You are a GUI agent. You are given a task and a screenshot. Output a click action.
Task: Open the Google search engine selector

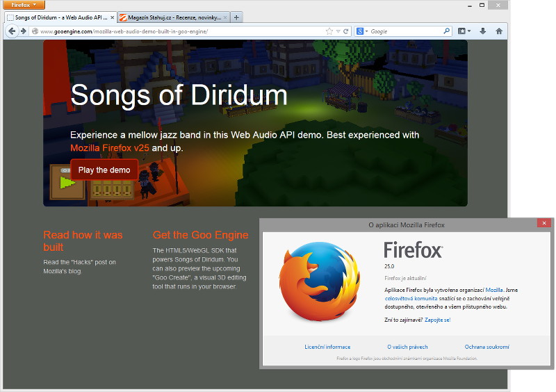362,31
